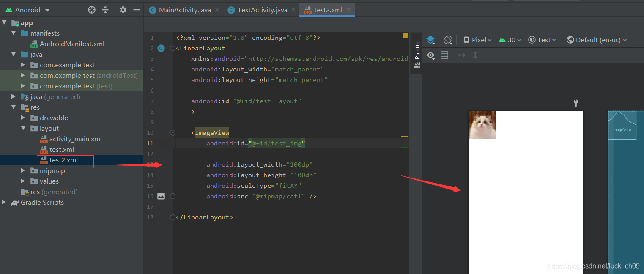Hide the project panel with minus icon
Viewport: 644px width, 274px height.
click(x=137, y=10)
